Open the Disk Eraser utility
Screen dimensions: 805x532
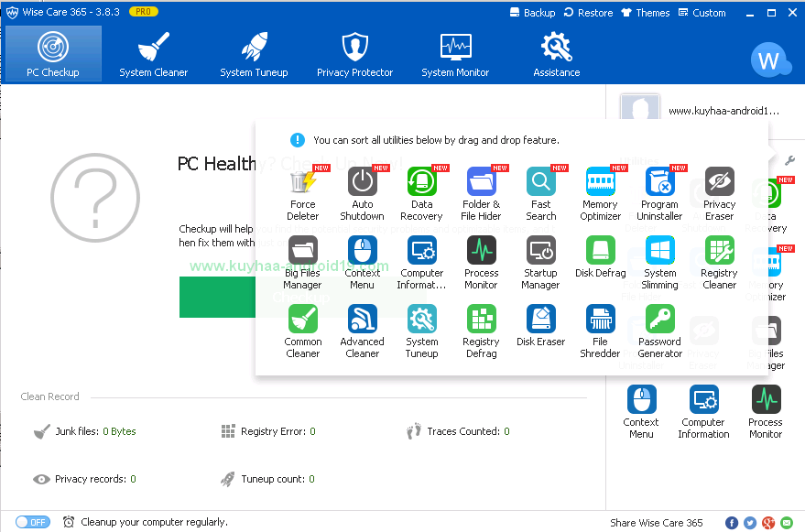coord(541,326)
